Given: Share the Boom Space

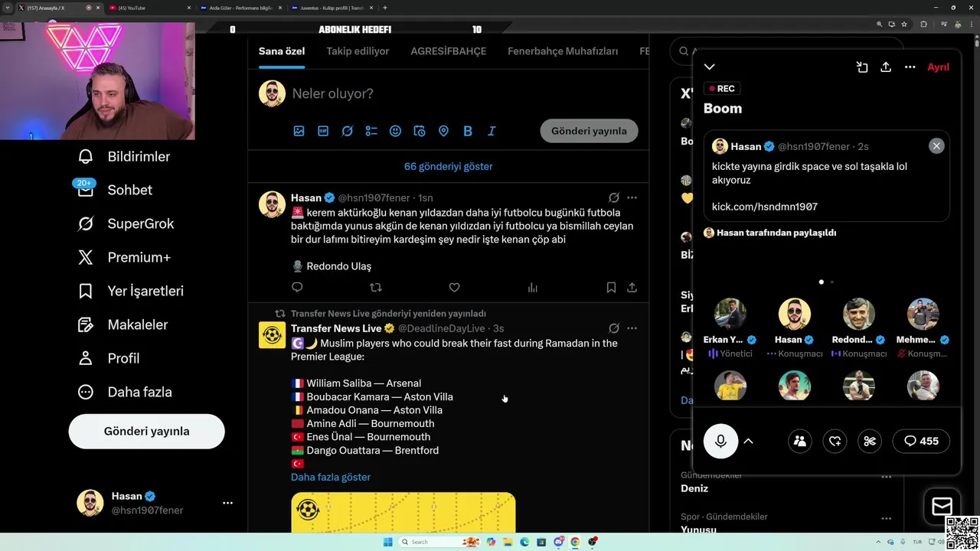Looking at the screenshot, I should tap(886, 67).
